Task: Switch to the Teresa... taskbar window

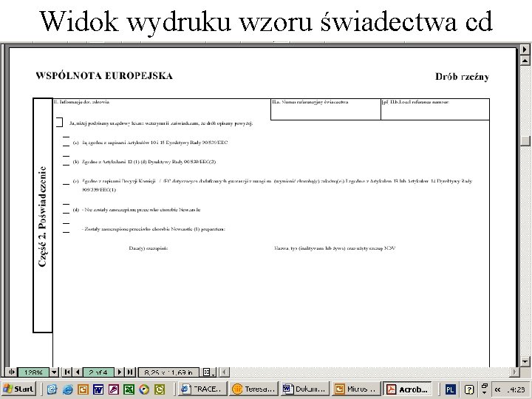Action: [253, 389]
